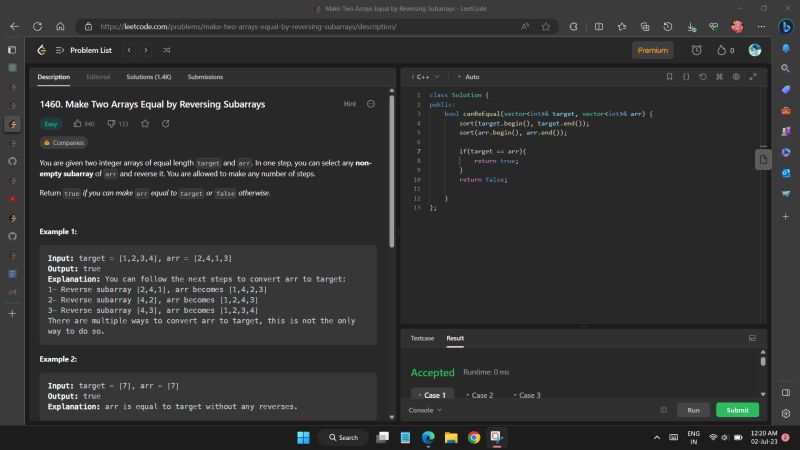The height and width of the screenshot is (450, 800).
Task: Open browser home page
Action: pyautogui.click(x=60, y=27)
